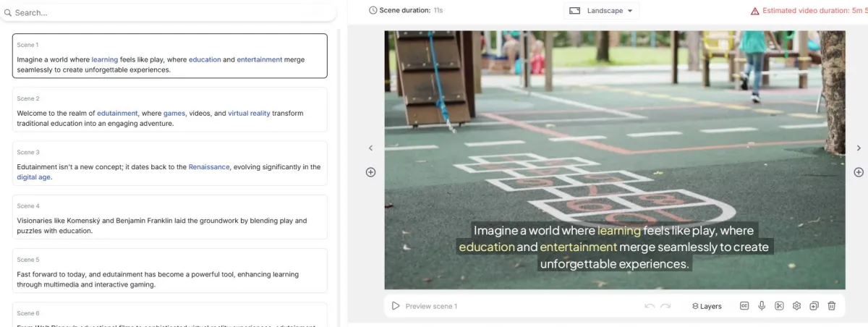Select the Scene 2 card

pos(170,109)
